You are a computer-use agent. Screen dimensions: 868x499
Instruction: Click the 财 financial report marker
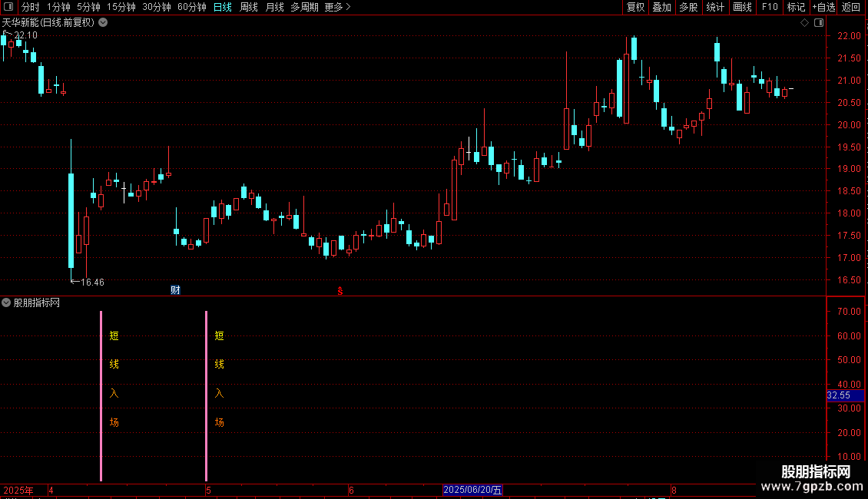click(175, 290)
